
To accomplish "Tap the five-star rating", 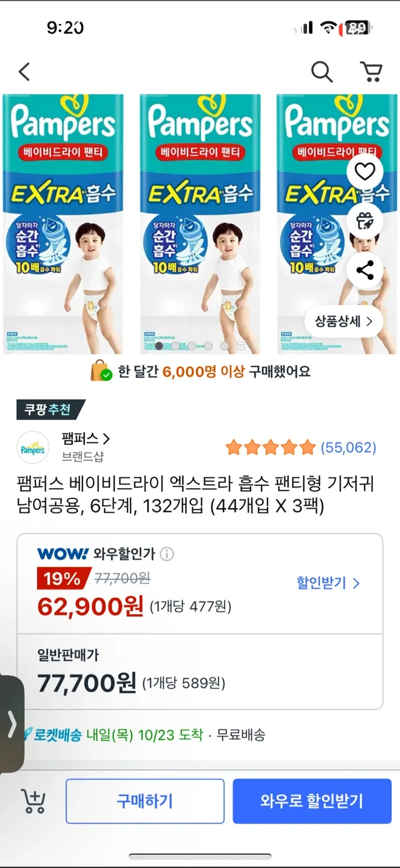I will (270, 447).
